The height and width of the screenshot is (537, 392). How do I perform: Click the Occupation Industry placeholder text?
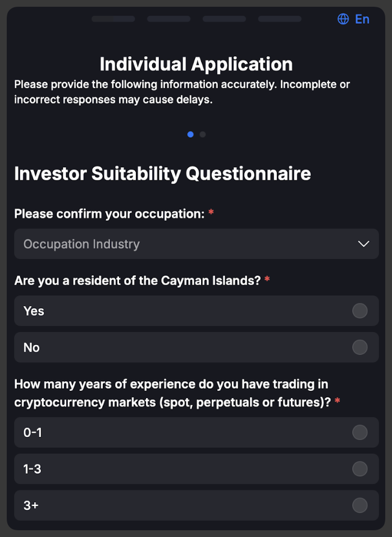tap(81, 244)
